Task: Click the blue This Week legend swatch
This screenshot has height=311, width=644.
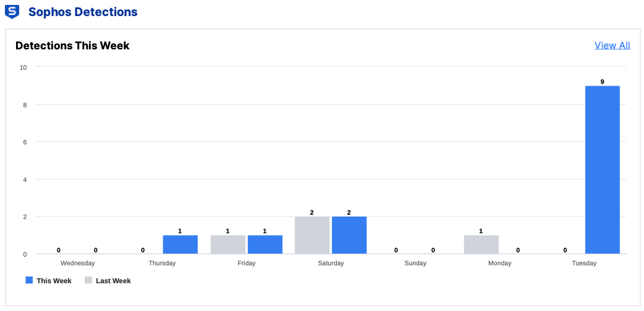Action: click(x=29, y=280)
